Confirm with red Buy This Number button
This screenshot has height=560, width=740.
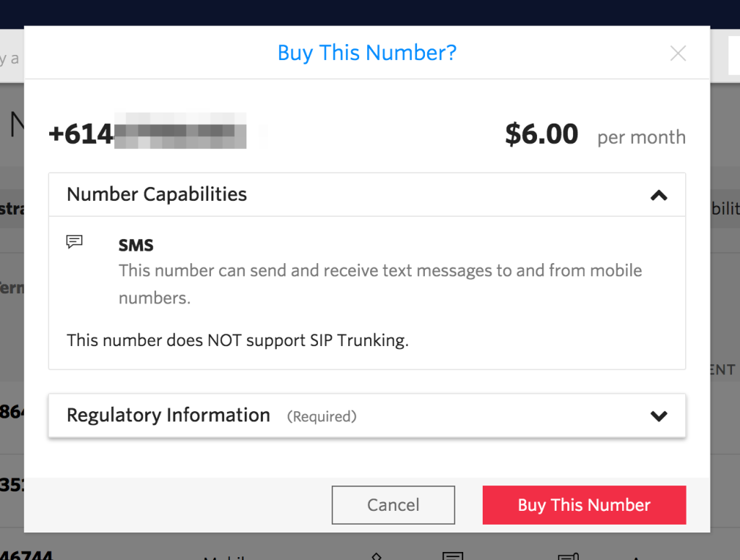tap(584, 505)
